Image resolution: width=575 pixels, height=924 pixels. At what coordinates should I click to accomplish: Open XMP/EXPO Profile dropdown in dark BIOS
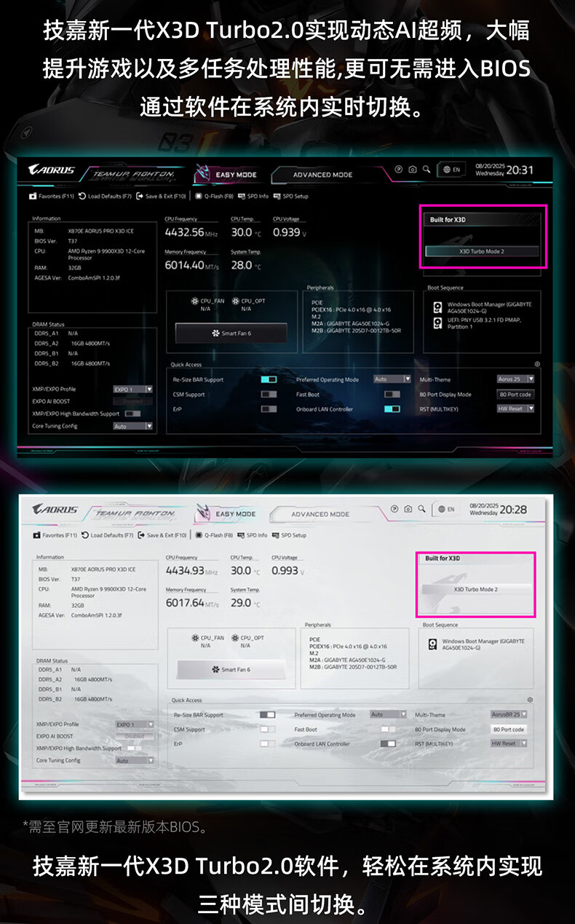[133, 390]
